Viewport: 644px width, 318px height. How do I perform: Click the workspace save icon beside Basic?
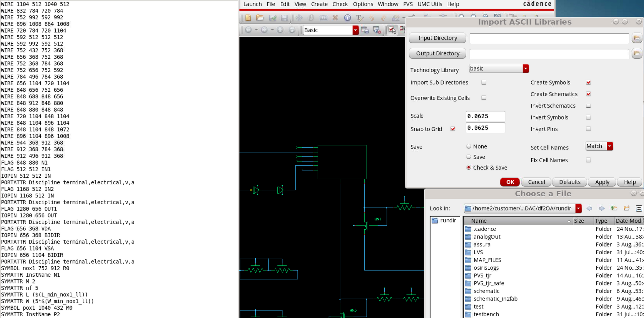click(x=365, y=30)
